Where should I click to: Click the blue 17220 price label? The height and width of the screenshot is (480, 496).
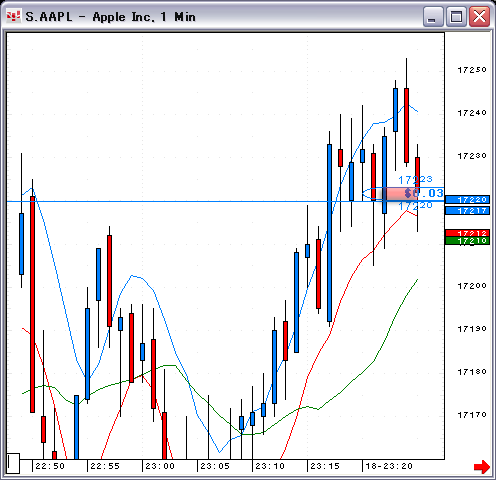467,200
